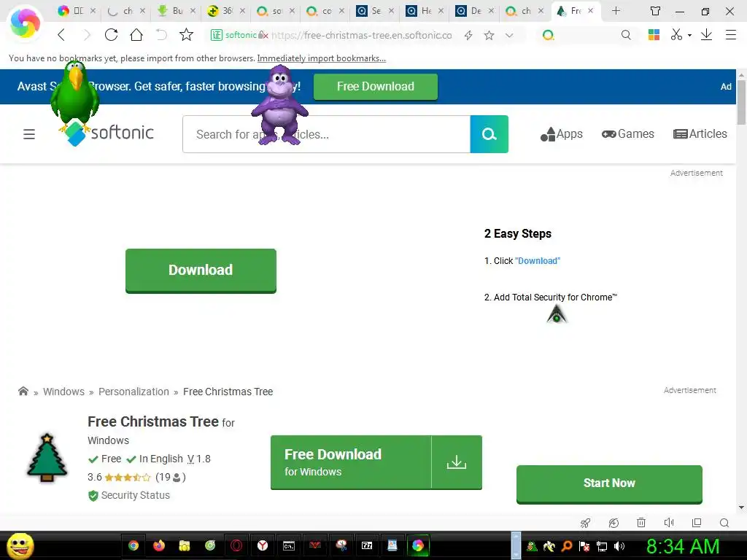Click the lightning speed-mode icon in address bar
747x560 pixels.
468,35
